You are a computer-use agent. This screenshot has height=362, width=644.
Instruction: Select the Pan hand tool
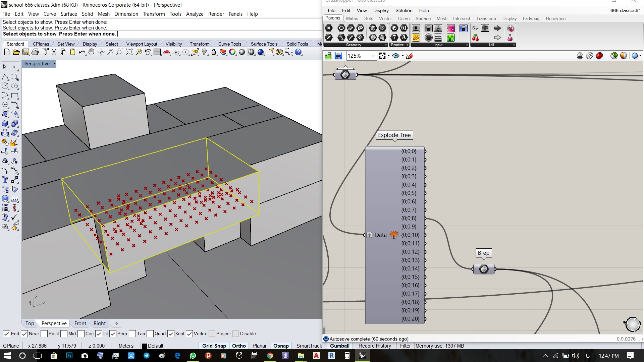tap(91, 52)
